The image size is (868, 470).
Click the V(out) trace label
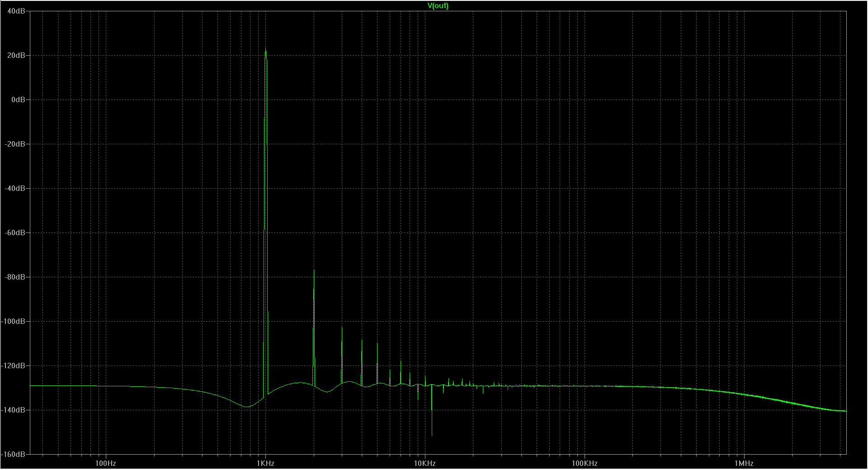tap(438, 6)
